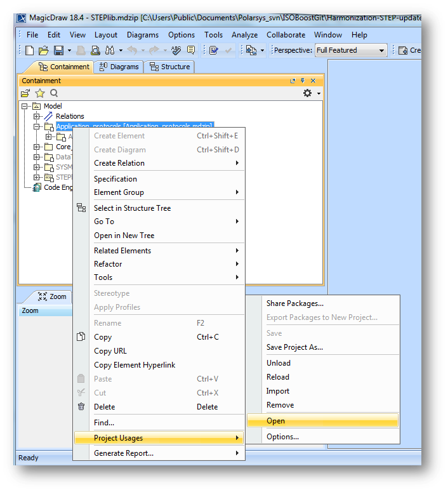Click the binoculars Find icon in toolbar
This screenshot has height=492, width=448.
(x=109, y=50)
